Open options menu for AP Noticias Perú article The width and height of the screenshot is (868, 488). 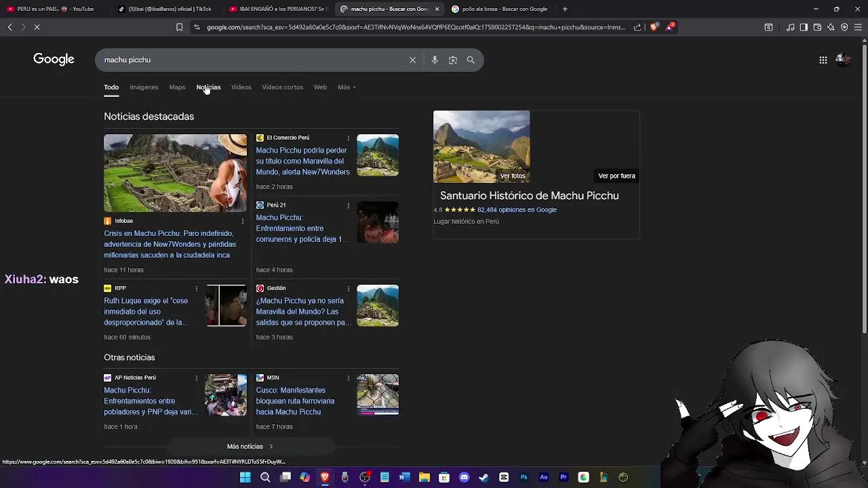coord(197,378)
